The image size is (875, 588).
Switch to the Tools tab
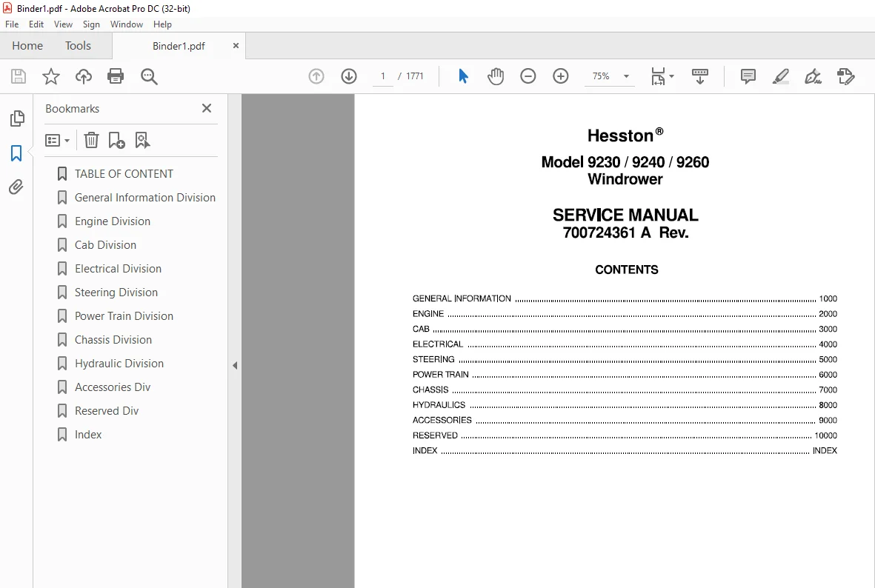(x=78, y=46)
